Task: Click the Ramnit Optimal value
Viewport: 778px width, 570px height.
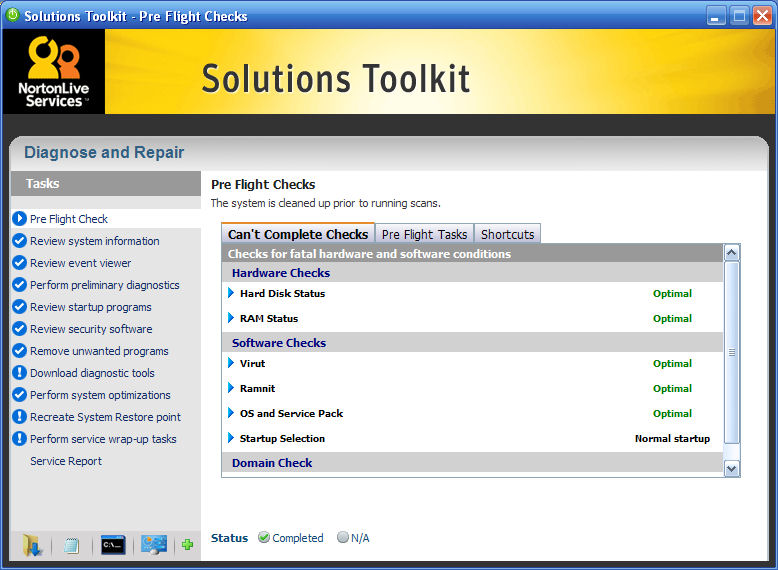Action: point(672,388)
